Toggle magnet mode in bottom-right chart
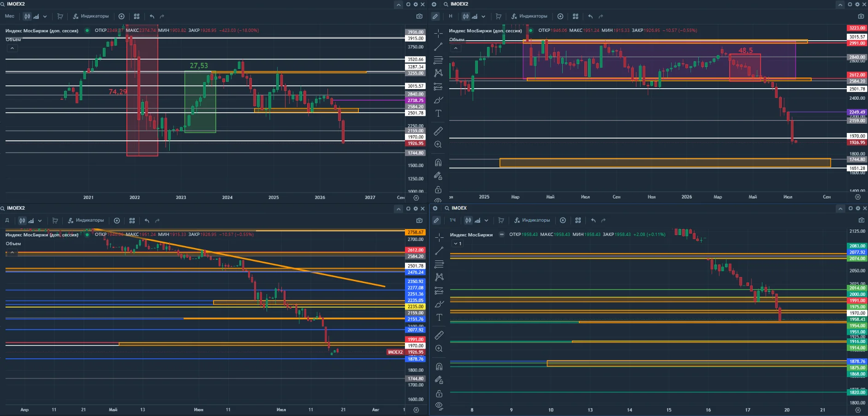This screenshot has height=416, width=868. click(x=439, y=367)
